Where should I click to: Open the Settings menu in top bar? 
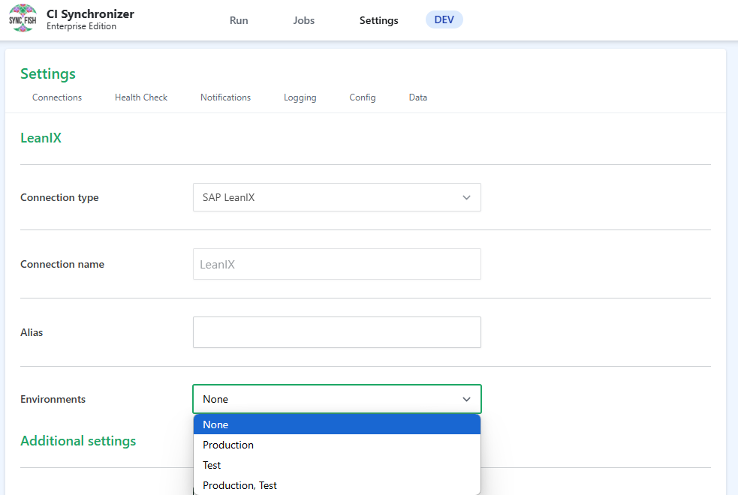click(x=378, y=20)
